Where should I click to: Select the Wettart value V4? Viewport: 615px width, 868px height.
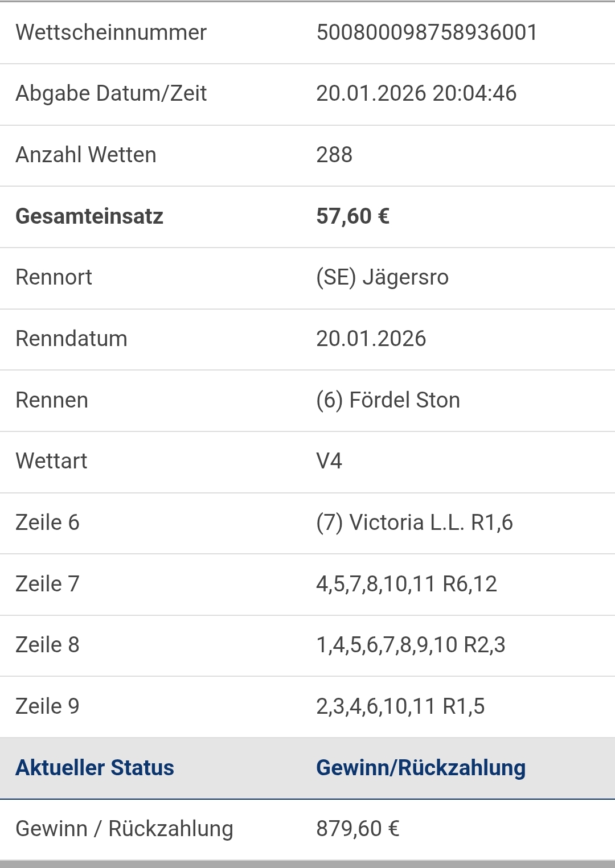click(x=329, y=461)
